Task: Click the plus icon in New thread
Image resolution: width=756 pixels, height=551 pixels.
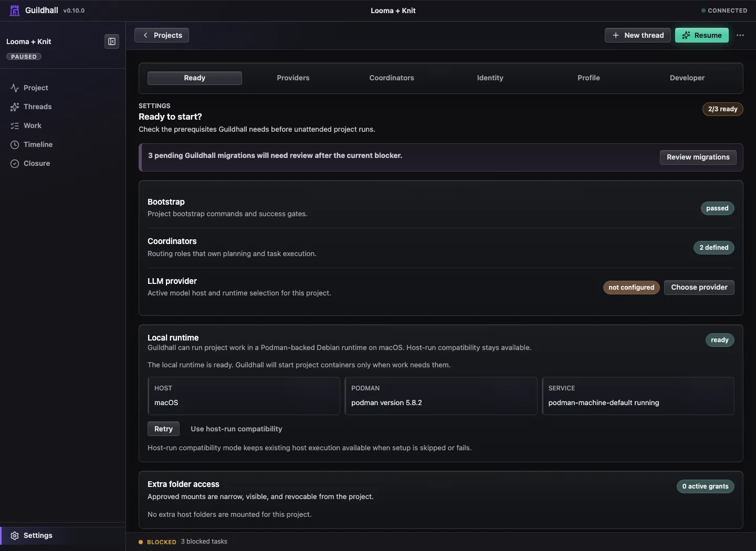Action: pyautogui.click(x=616, y=35)
